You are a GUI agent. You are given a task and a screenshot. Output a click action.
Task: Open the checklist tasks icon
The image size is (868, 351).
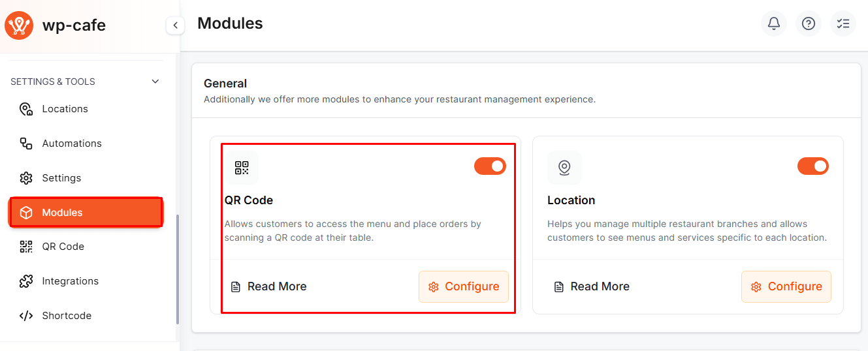tap(843, 24)
